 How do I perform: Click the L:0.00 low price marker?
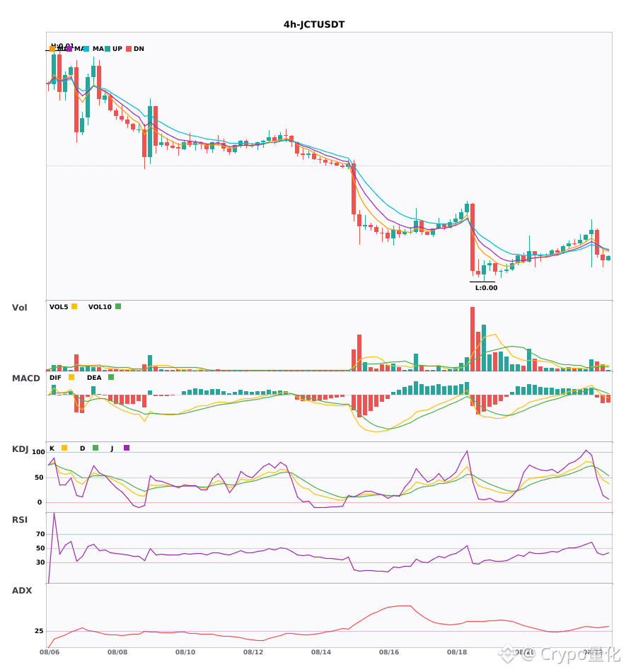(x=487, y=288)
